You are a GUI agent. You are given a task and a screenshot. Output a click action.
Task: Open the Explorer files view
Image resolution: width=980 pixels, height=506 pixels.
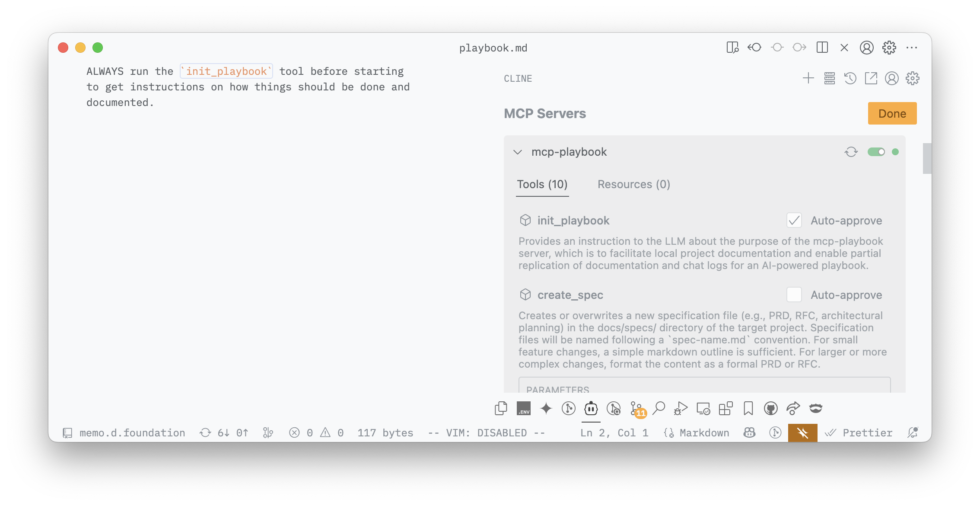click(501, 408)
